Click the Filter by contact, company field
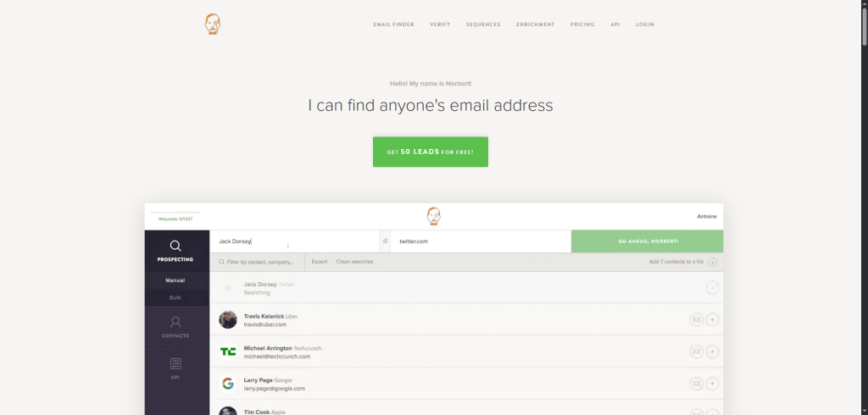 pyautogui.click(x=258, y=262)
